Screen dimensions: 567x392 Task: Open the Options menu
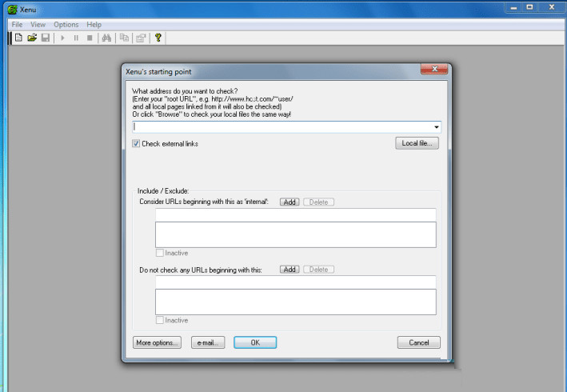click(66, 25)
